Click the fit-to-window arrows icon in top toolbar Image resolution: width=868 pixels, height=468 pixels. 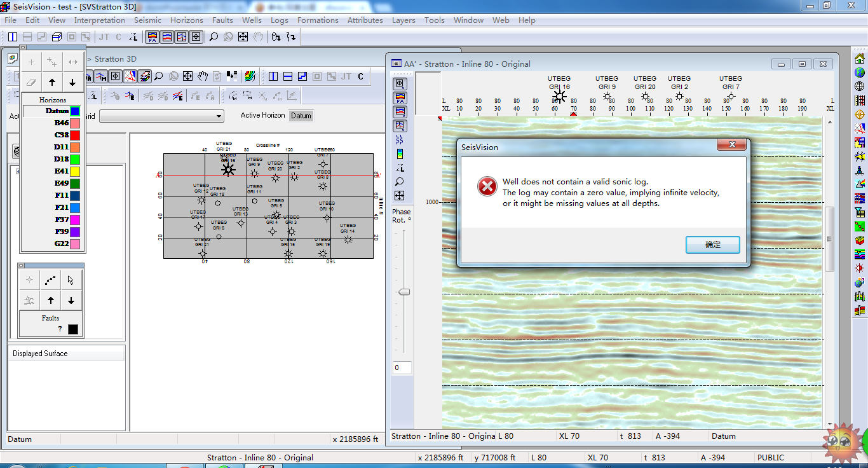[x=243, y=38]
